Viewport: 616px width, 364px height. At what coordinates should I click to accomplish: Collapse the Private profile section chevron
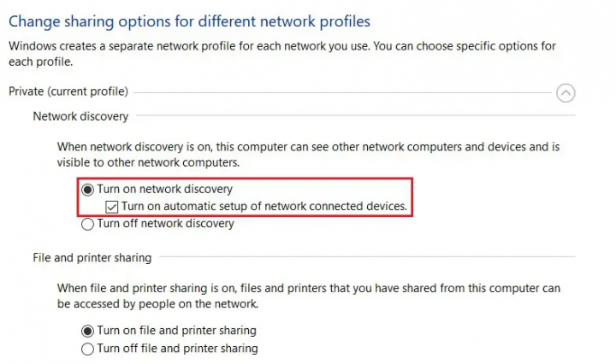coord(566,93)
